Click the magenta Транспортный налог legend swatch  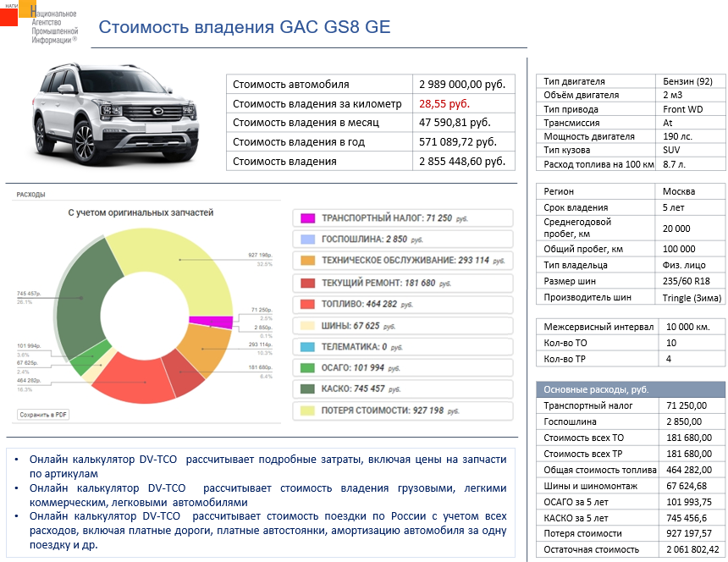[x=307, y=218]
